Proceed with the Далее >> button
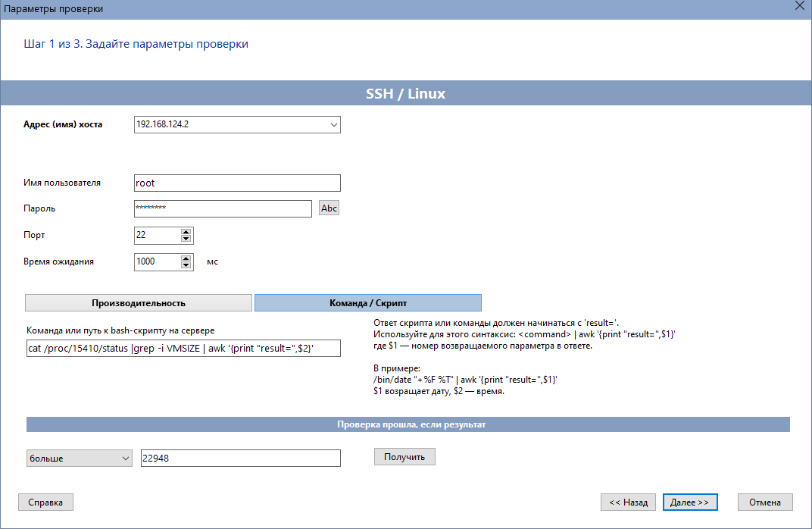The image size is (812, 529). click(690, 502)
